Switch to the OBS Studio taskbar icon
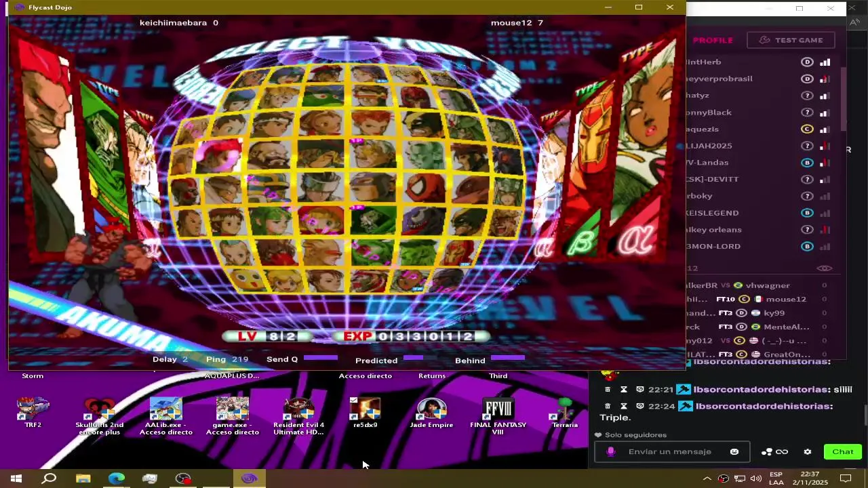This screenshot has height=488, width=868. pos(183,479)
